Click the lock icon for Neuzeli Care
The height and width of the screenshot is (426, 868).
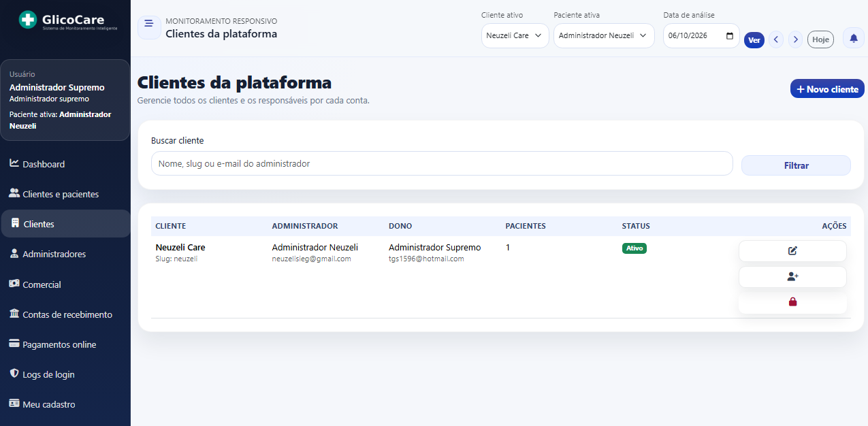pyautogui.click(x=792, y=302)
